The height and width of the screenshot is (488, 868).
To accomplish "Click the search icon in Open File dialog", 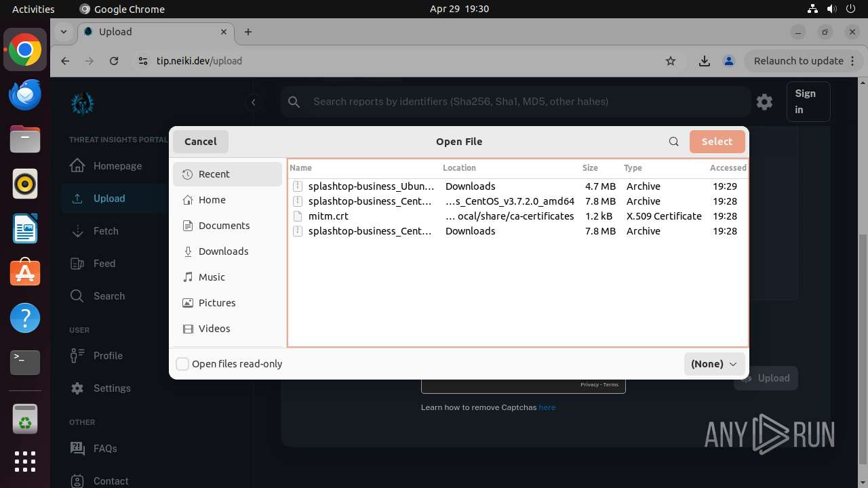I will coord(673,142).
